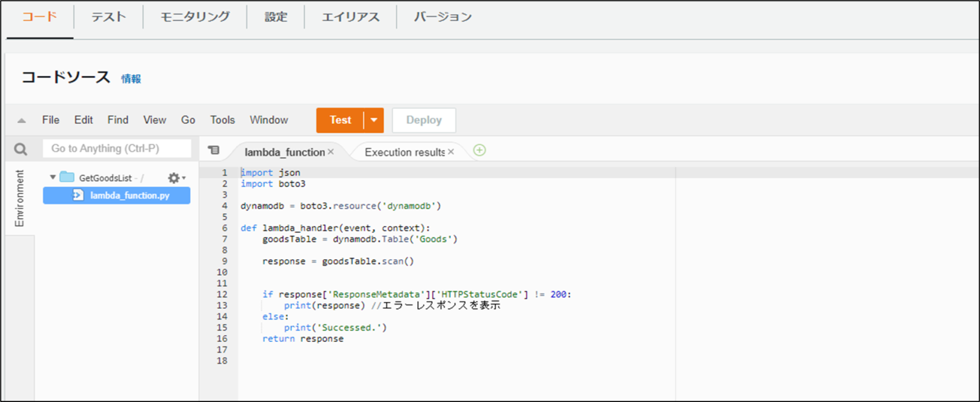980x402 pixels.
Task: Click the Deploy button
Action: pos(423,120)
